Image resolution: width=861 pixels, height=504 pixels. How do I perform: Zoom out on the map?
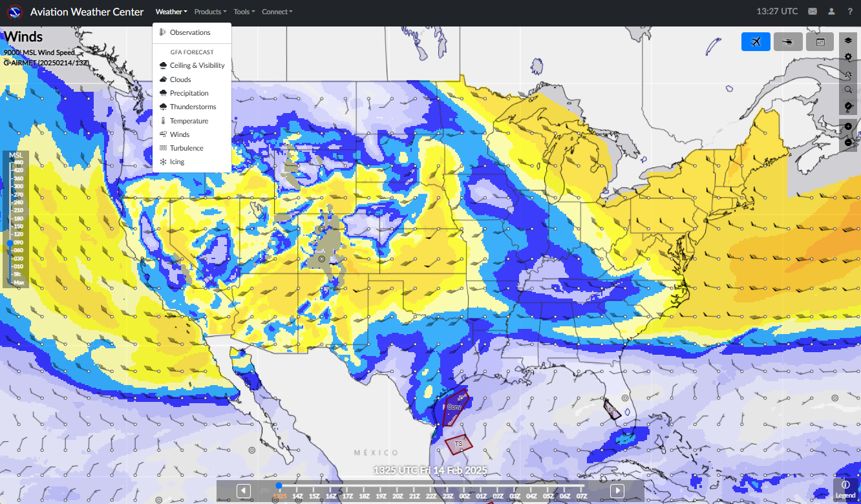pos(848,142)
